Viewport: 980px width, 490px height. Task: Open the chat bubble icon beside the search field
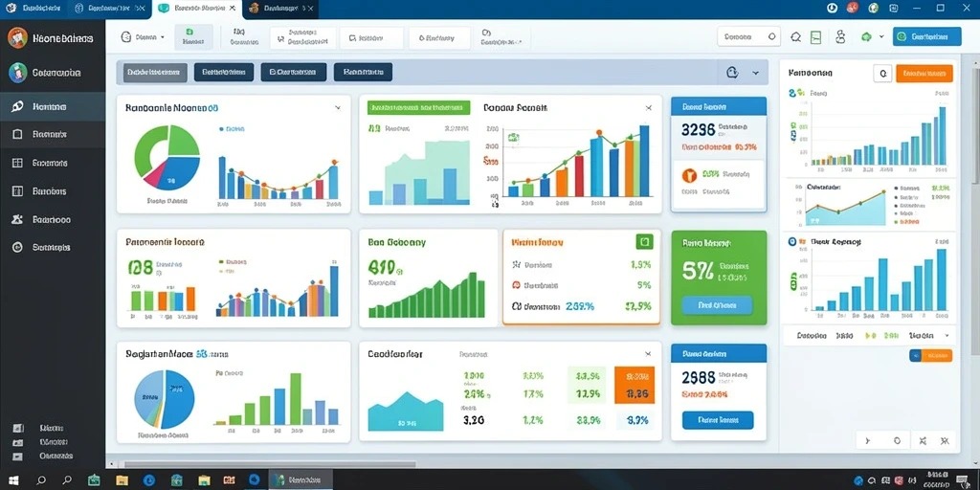[x=795, y=37]
